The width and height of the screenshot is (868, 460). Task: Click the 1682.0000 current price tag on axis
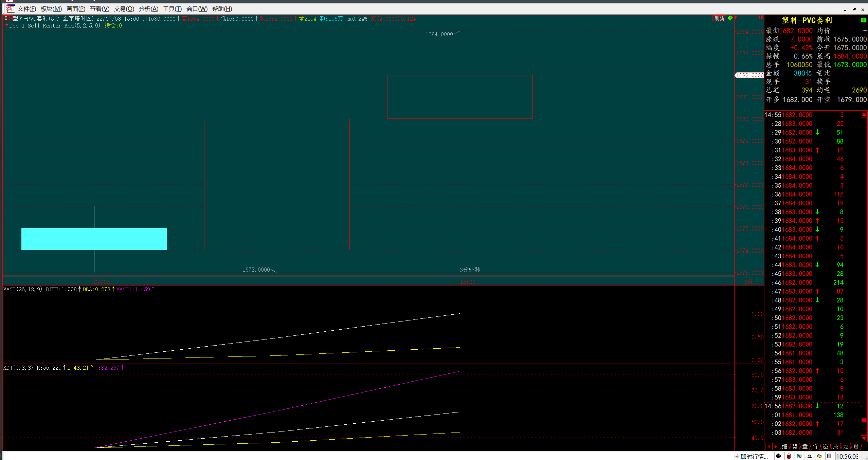[x=749, y=75]
